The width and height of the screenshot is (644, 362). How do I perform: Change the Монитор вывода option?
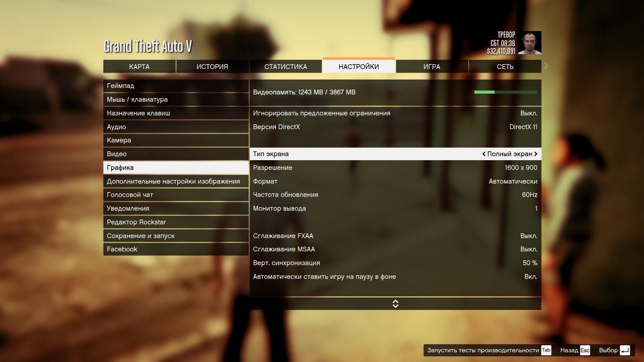(x=395, y=208)
